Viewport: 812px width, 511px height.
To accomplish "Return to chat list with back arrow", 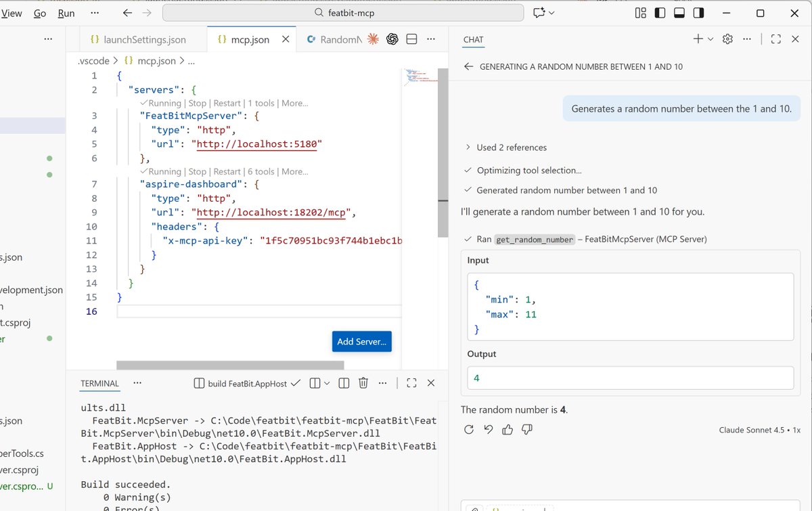I will [468, 66].
